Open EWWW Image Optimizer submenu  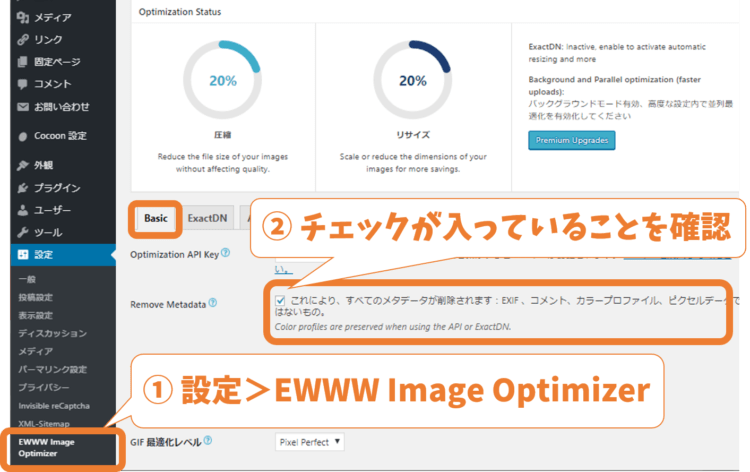[46, 448]
